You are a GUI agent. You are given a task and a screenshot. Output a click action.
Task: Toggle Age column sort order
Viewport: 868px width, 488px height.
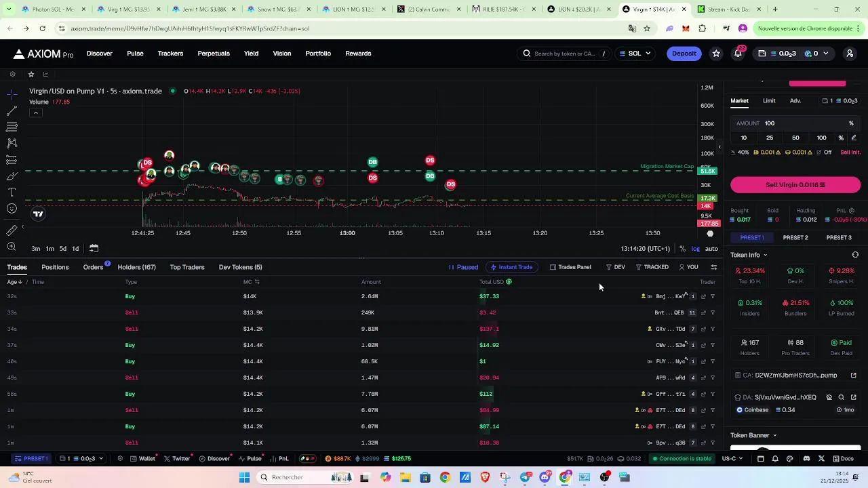coord(14,282)
